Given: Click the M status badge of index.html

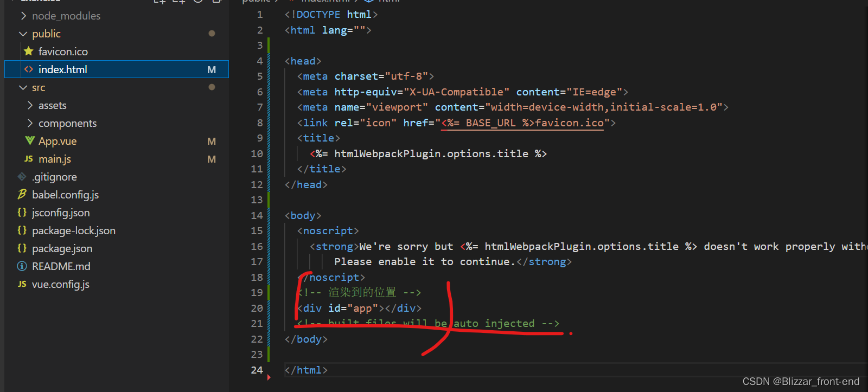Looking at the screenshot, I should pos(212,69).
